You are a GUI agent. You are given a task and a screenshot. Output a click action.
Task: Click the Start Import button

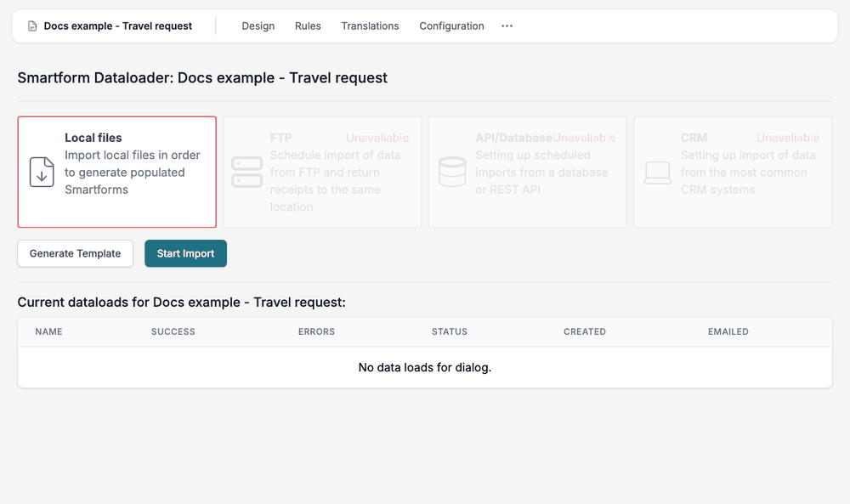(185, 253)
